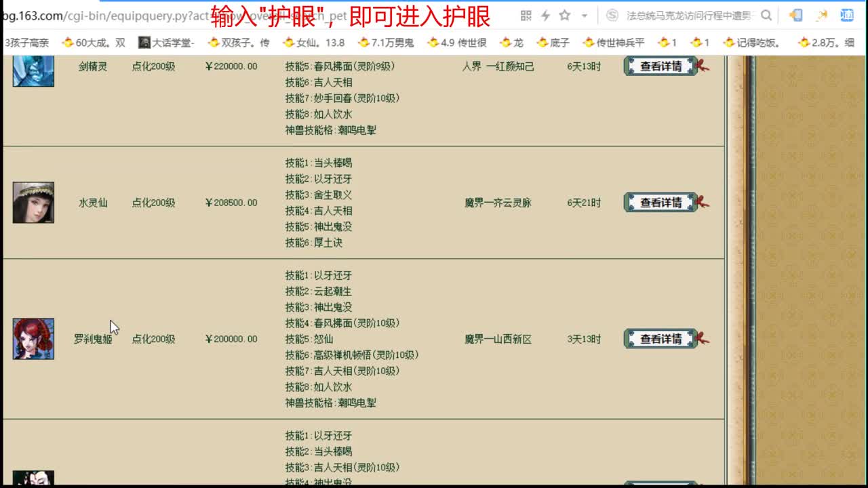The width and height of the screenshot is (868, 488).
Task: Open bookmark 传世神兵平
Action: pos(614,43)
